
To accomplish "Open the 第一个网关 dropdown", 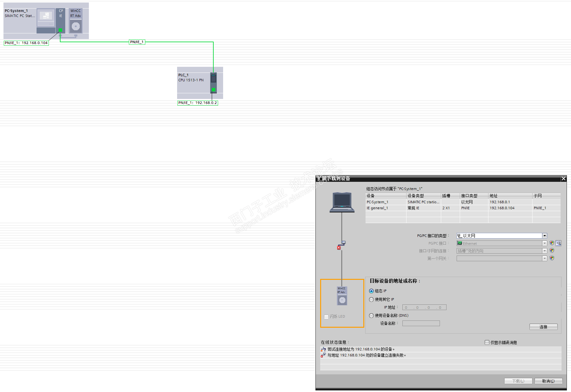I will 545,258.
